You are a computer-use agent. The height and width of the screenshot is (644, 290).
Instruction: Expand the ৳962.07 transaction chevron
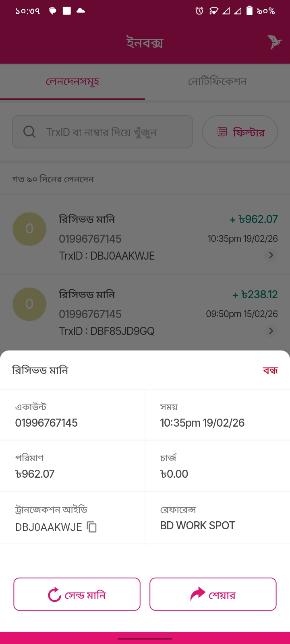coord(271,255)
